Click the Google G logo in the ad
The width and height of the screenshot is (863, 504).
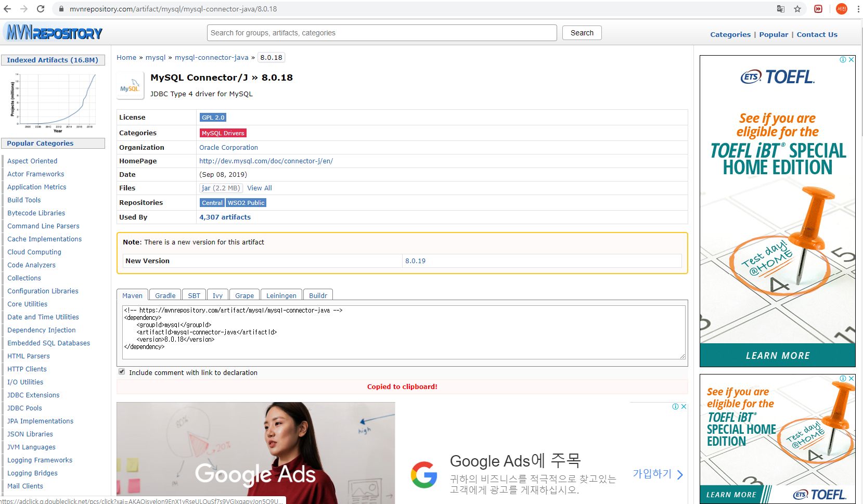[x=424, y=474]
